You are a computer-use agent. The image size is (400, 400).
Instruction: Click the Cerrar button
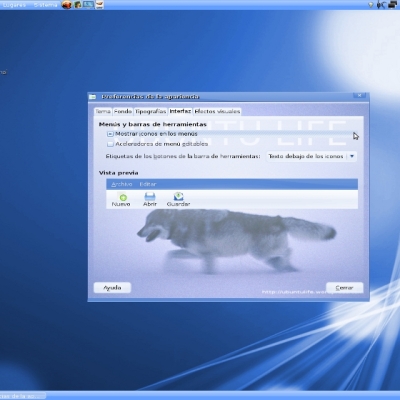point(344,288)
